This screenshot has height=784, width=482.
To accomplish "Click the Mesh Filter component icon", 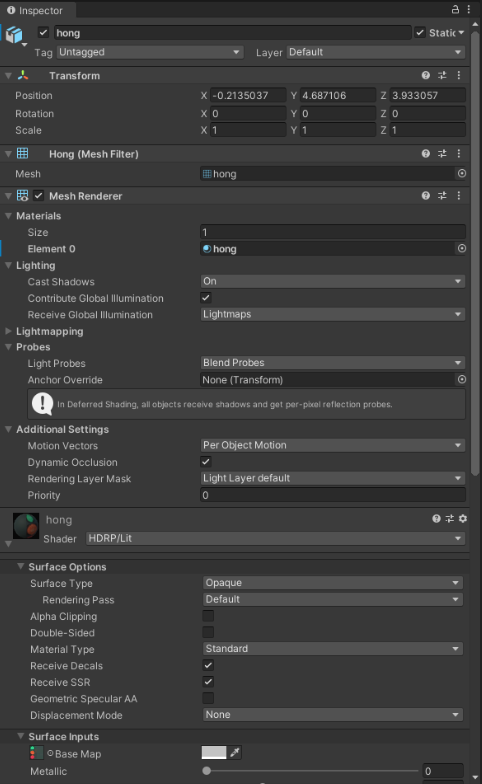I will 22,154.
